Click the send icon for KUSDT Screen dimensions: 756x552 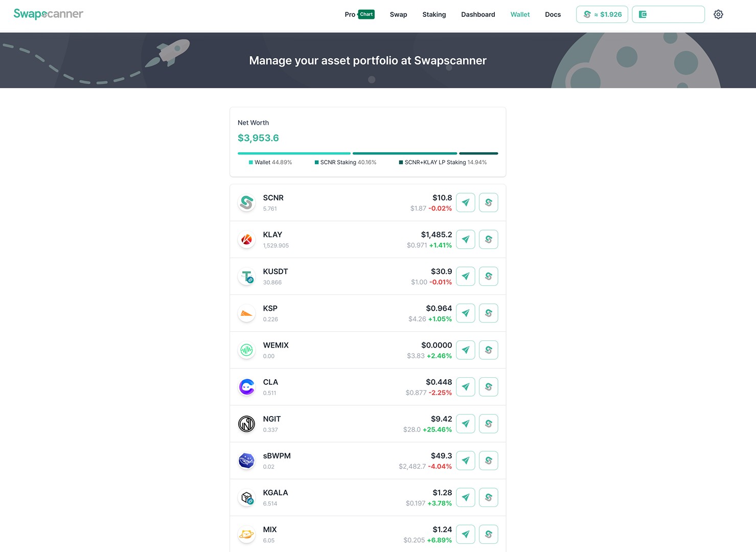pyautogui.click(x=466, y=276)
